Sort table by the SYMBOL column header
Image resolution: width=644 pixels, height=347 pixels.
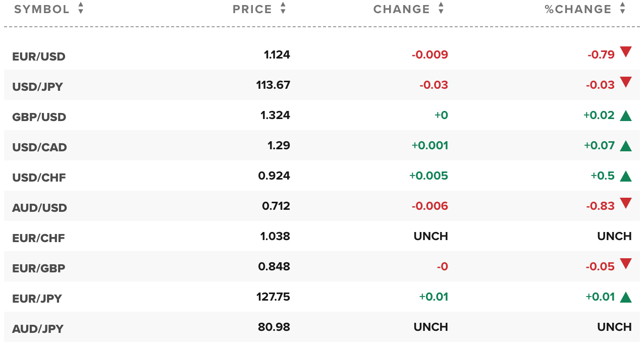[42, 10]
